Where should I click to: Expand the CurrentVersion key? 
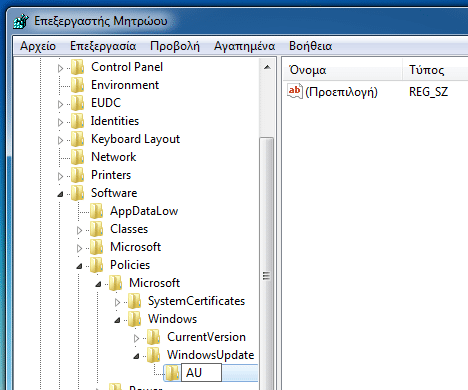pos(136,338)
